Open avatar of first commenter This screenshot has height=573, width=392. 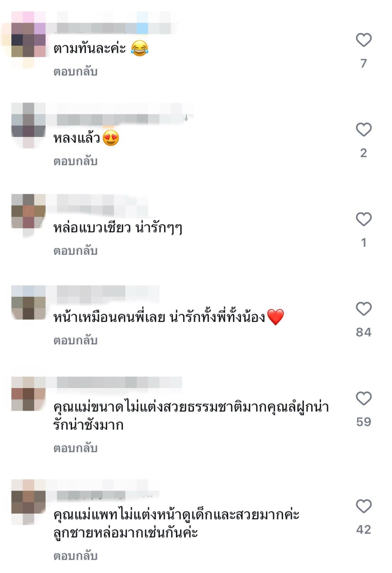click(x=28, y=40)
